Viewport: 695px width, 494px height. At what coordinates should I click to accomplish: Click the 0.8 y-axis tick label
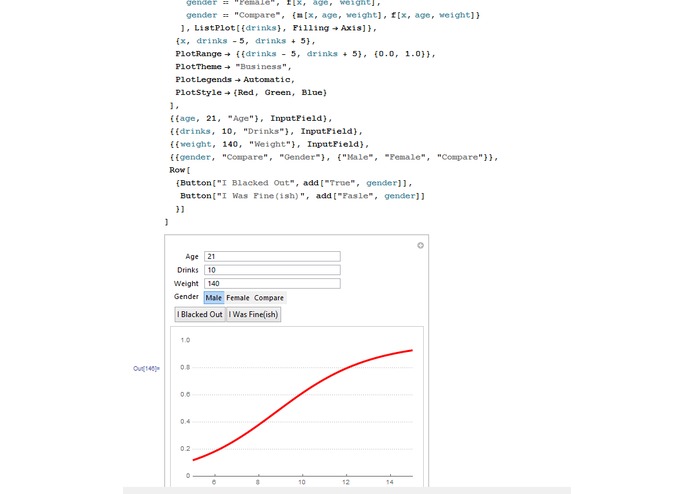(185, 367)
